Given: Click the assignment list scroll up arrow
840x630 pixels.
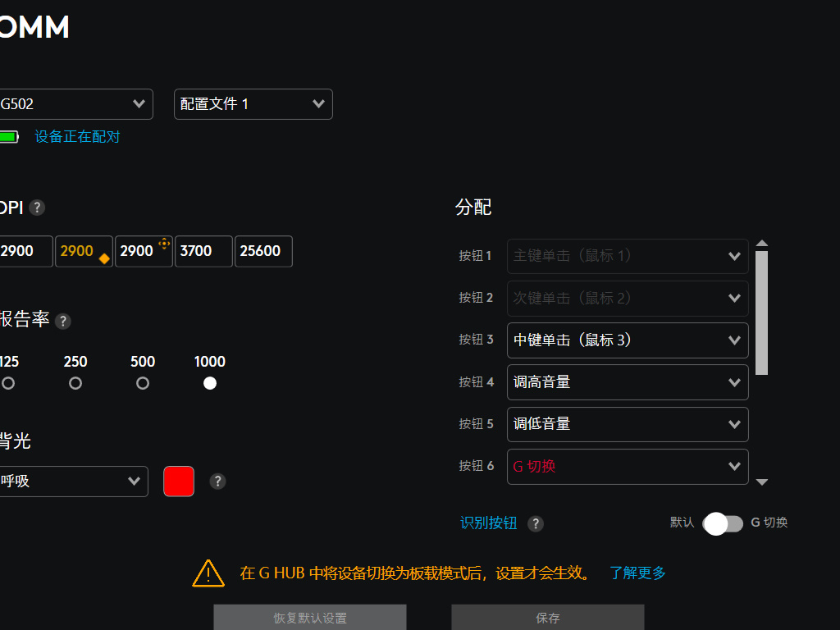Looking at the screenshot, I should coord(762,243).
